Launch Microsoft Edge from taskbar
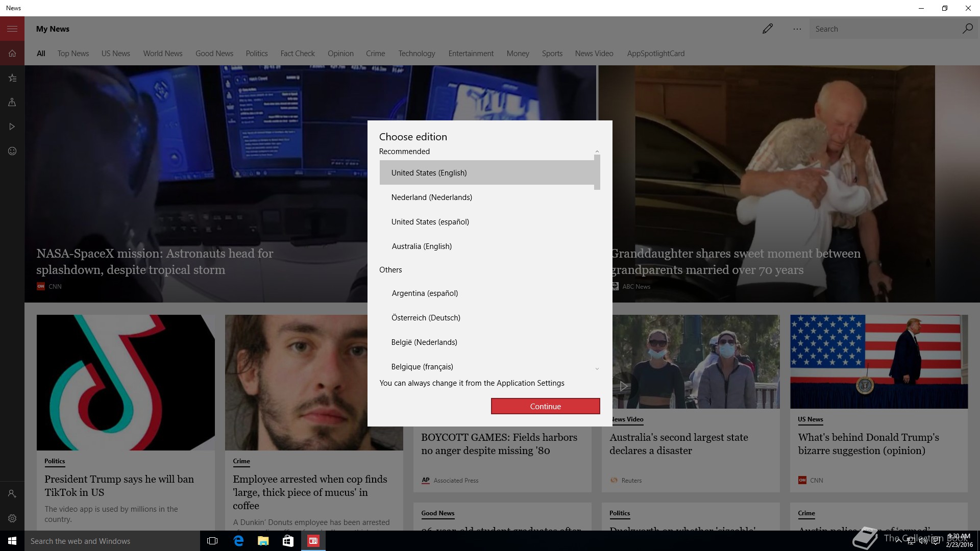The image size is (980, 551). coord(238,541)
